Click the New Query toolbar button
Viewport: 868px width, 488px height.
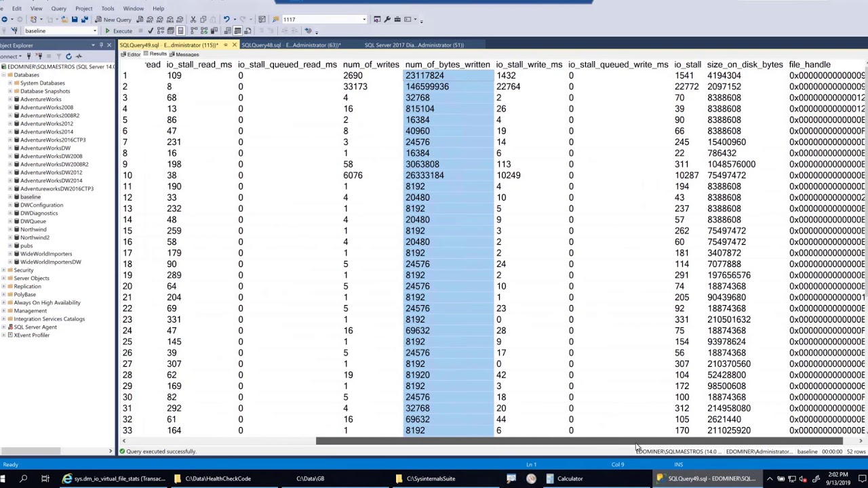[113, 20]
